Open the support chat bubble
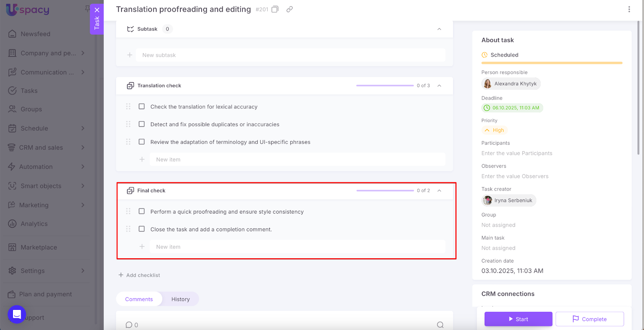This screenshot has width=644, height=330. click(17, 314)
